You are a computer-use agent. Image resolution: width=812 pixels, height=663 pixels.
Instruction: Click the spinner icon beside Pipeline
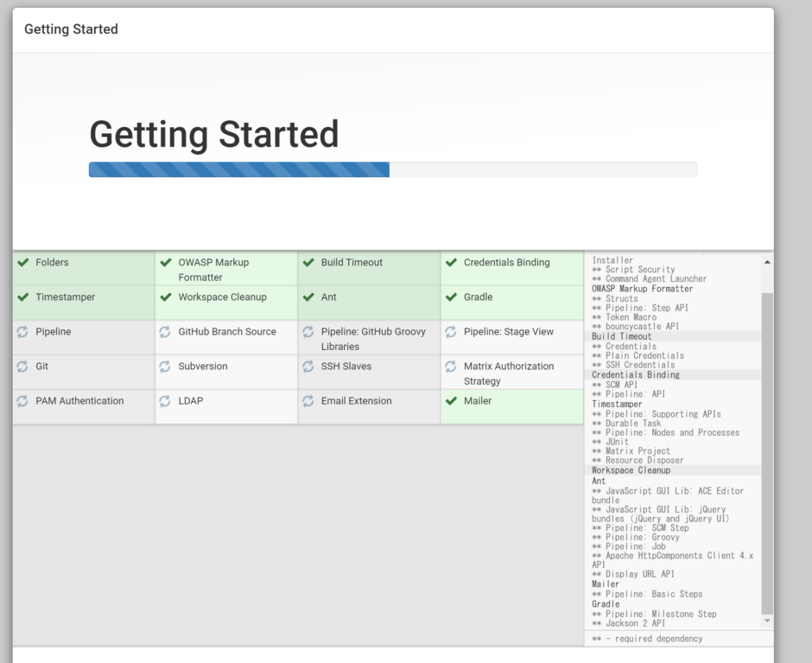coord(22,331)
